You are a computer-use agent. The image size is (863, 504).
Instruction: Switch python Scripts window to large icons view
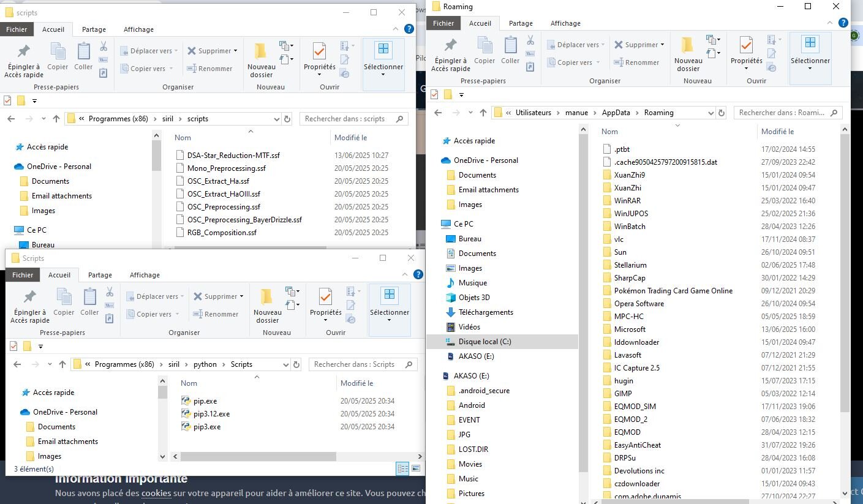pos(416,469)
